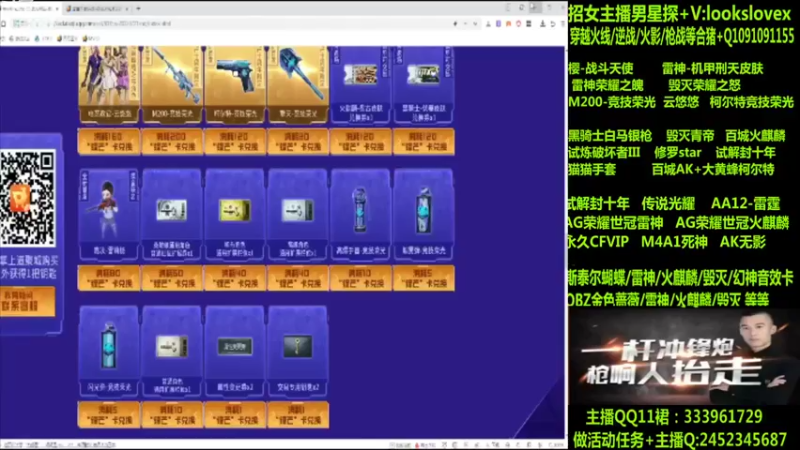This screenshot has height=450, width=800.
Task: Click redeem button under violin girl card
Action: pos(109,278)
